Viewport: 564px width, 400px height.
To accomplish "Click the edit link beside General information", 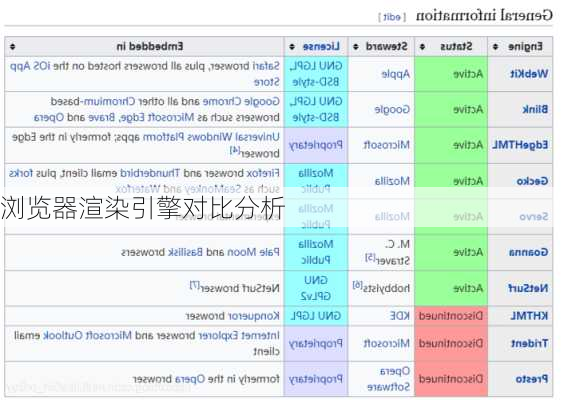I will pos(392,17).
